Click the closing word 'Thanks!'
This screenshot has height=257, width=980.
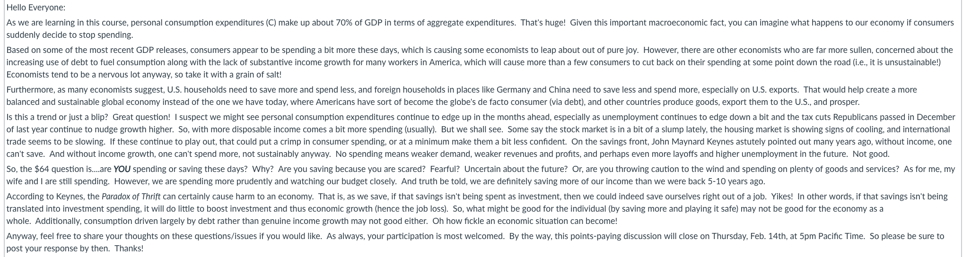129,248
